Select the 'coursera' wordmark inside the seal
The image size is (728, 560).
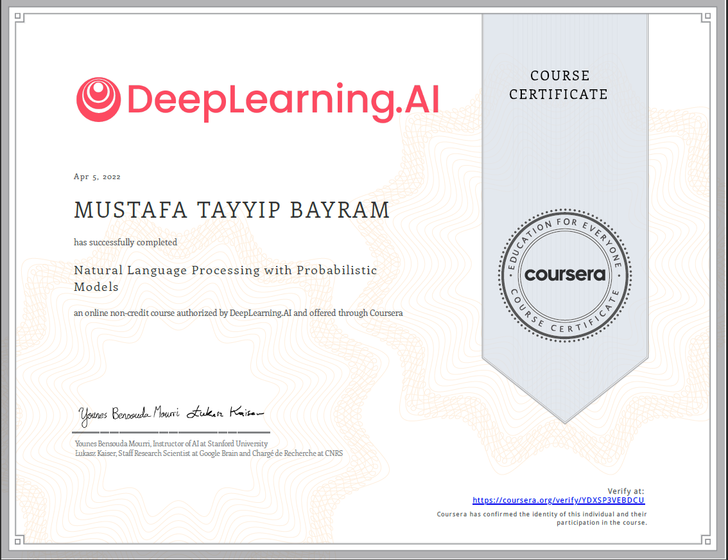coord(564,274)
